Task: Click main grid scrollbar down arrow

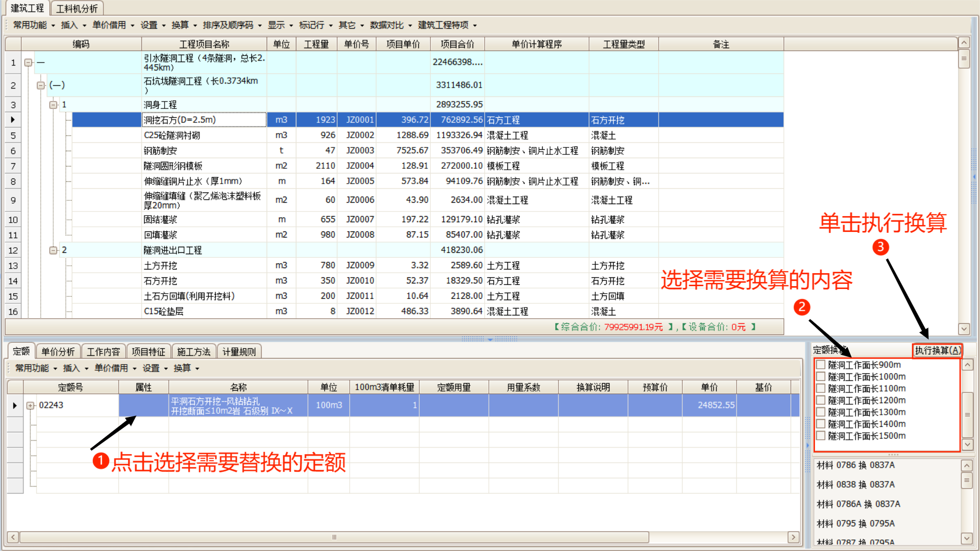Action: pyautogui.click(x=964, y=328)
